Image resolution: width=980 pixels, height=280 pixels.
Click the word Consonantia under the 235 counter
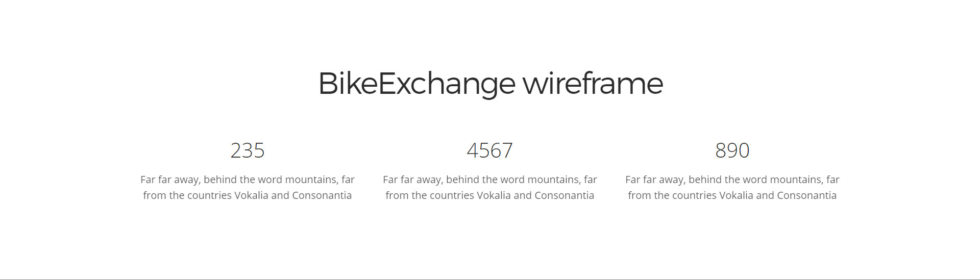[322, 195]
